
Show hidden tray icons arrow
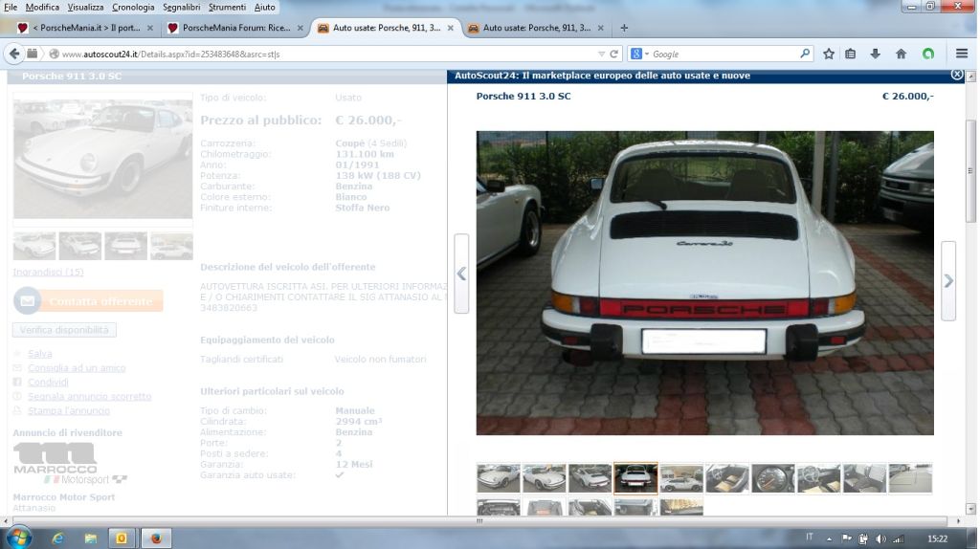[830, 539]
